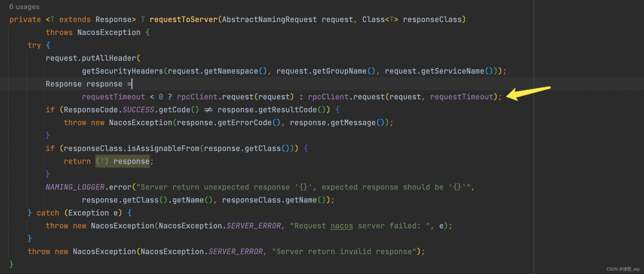Click request.getServiceName() call
This screenshot has width=644, height=274.
click(439, 71)
